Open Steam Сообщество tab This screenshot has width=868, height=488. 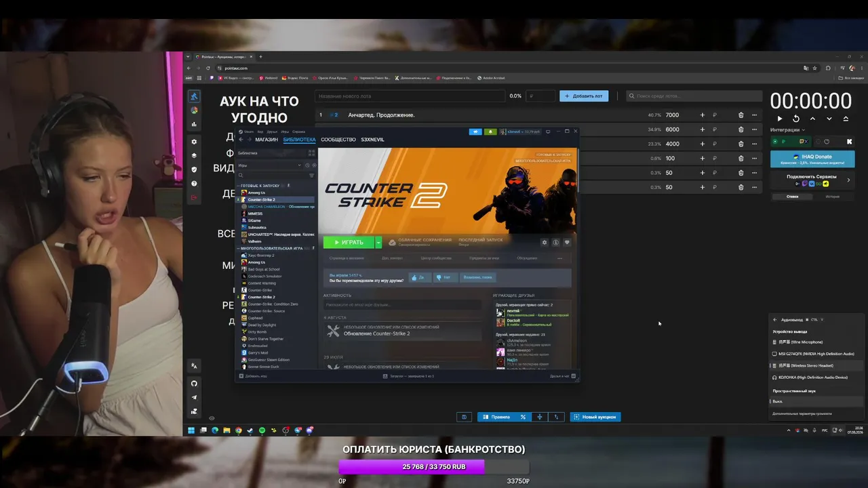(338, 140)
